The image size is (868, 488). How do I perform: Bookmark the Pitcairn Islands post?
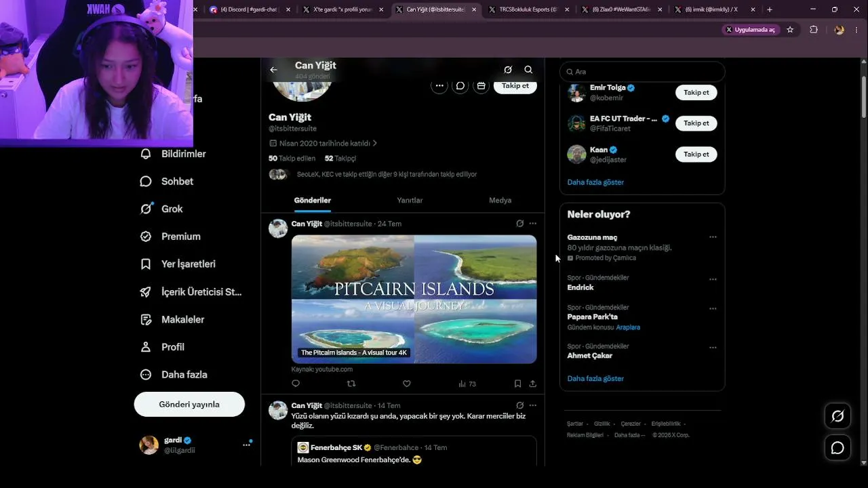pyautogui.click(x=517, y=384)
